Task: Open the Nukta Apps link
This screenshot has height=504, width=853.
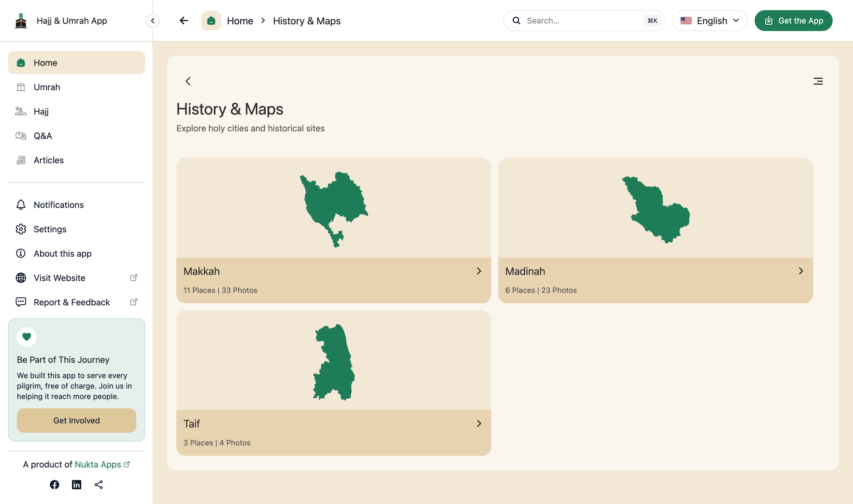Action: [x=102, y=464]
